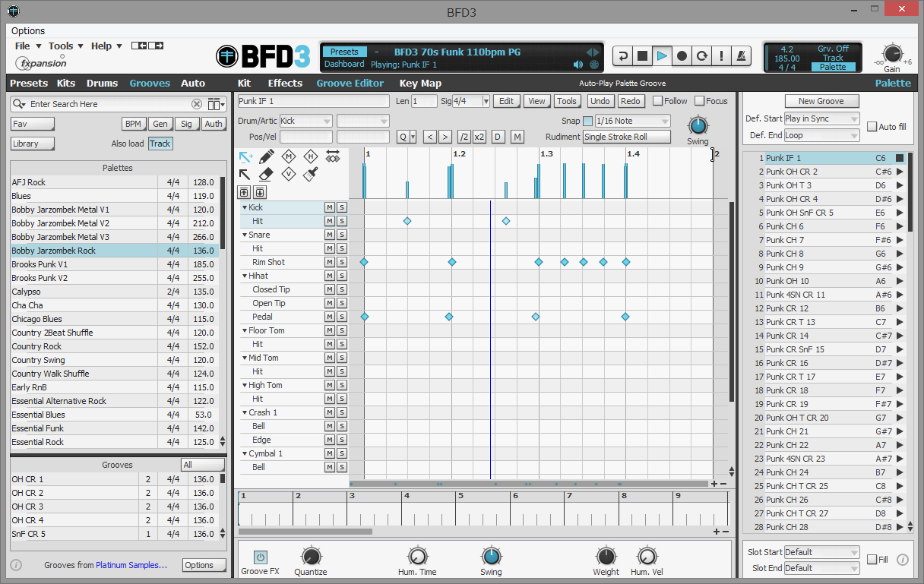
Task: Toggle the Snap enable box
Action: click(587, 121)
